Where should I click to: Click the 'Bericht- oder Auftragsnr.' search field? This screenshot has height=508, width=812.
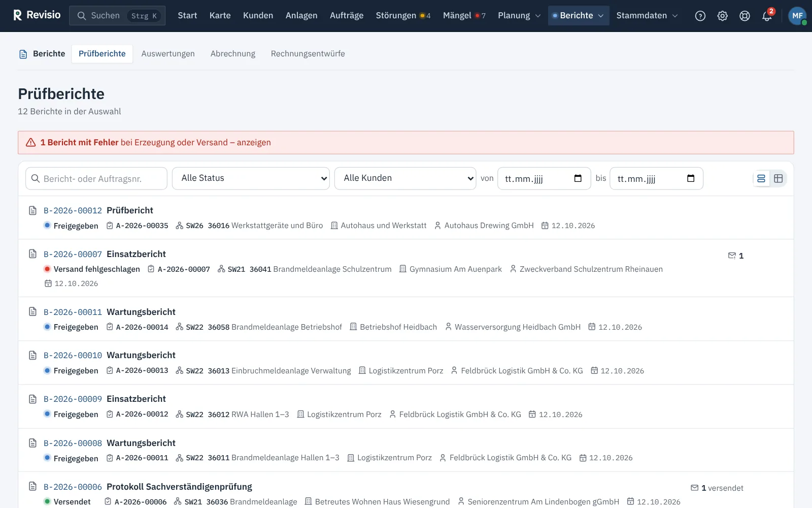pos(96,178)
